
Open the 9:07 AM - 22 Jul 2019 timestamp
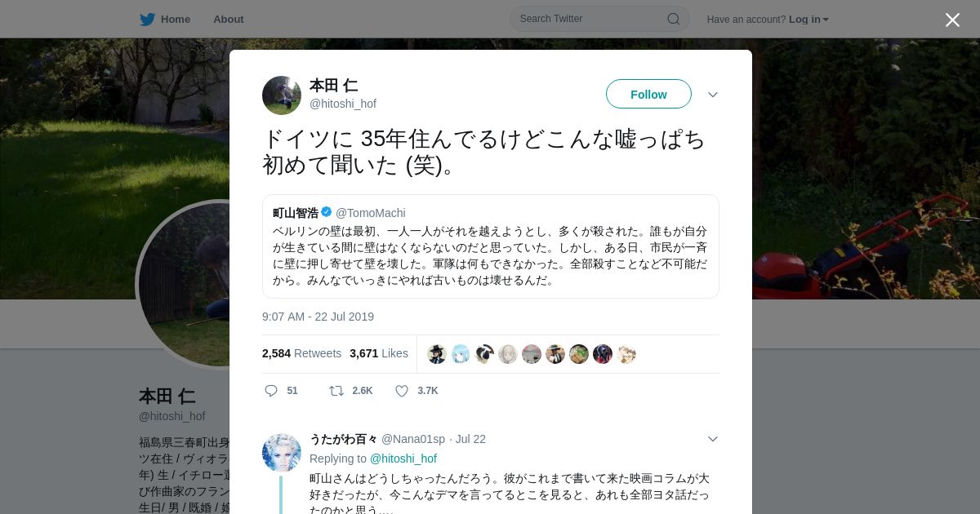point(318,317)
